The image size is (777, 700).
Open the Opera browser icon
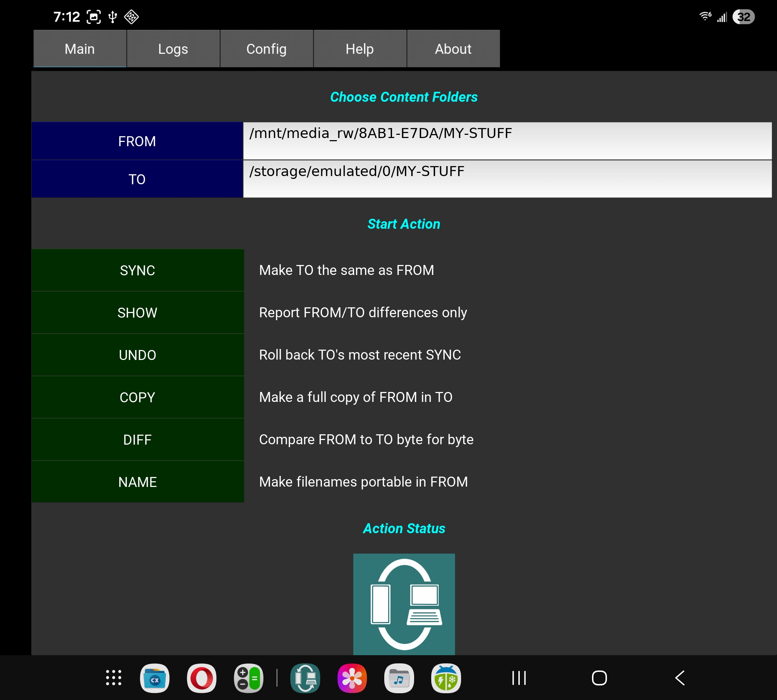[202, 678]
